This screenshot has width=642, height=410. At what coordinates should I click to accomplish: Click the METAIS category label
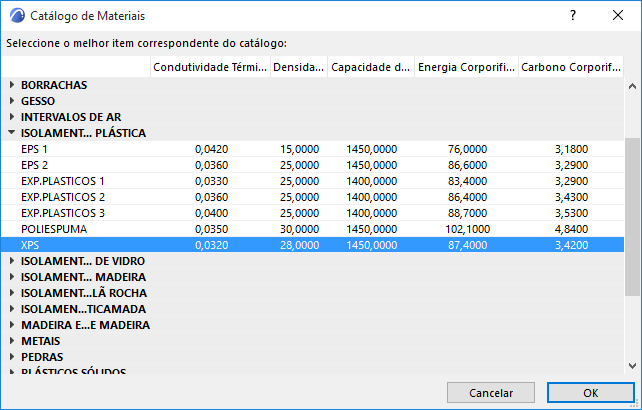point(41,341)
